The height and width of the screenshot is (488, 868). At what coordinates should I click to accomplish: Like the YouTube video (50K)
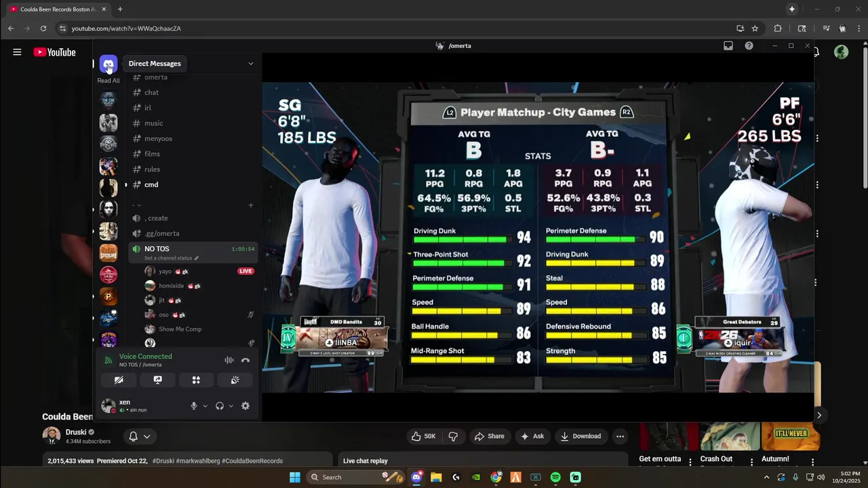click(x=423, y=436)
